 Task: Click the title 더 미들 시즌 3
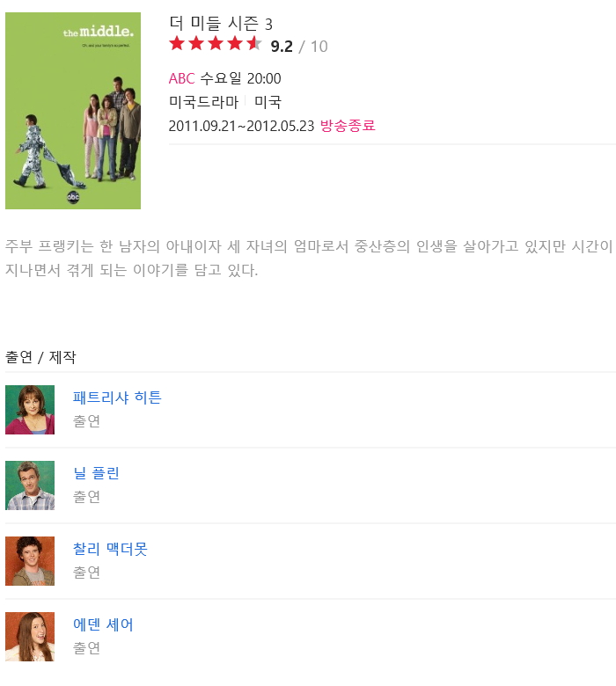point(220,24)
